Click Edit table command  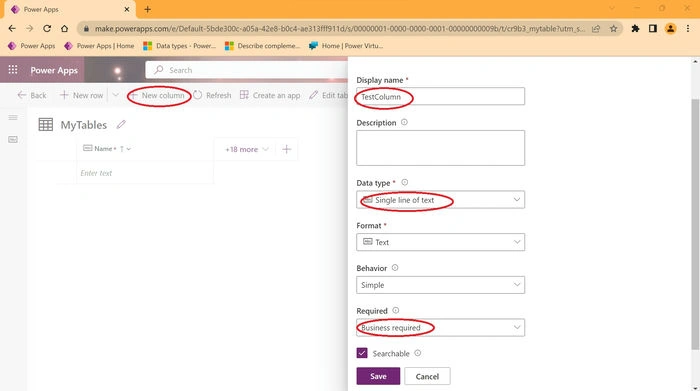click(328, 95)
